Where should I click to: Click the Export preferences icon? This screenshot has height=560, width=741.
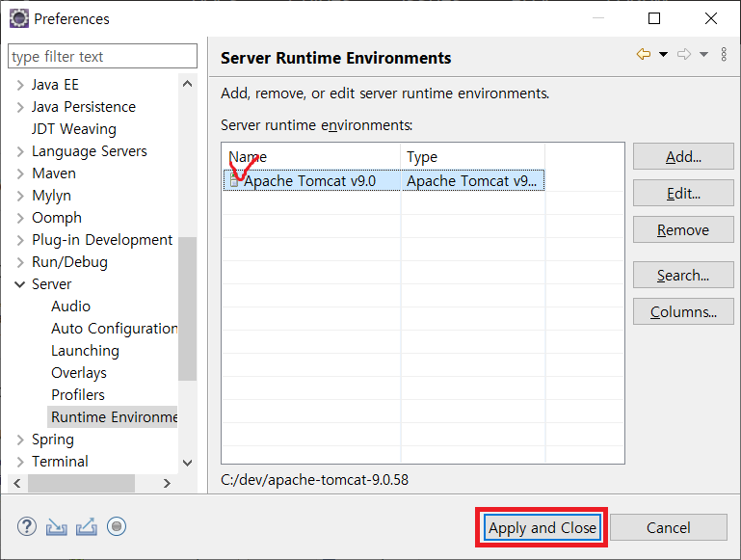[87, 527]
